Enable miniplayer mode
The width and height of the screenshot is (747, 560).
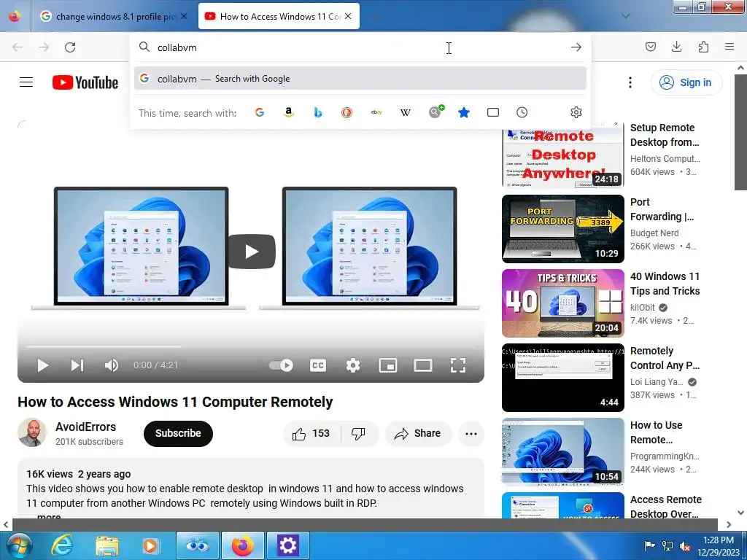pyautogui.click(x=388, y=365)
